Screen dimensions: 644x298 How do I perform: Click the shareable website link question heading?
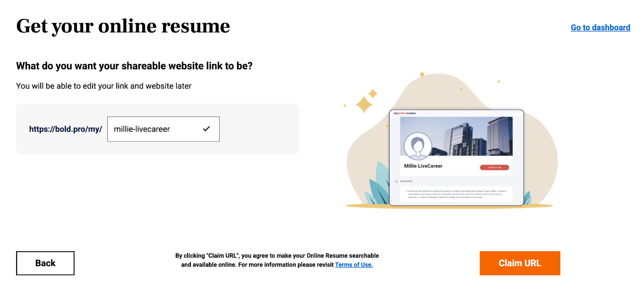coord(134,66)
